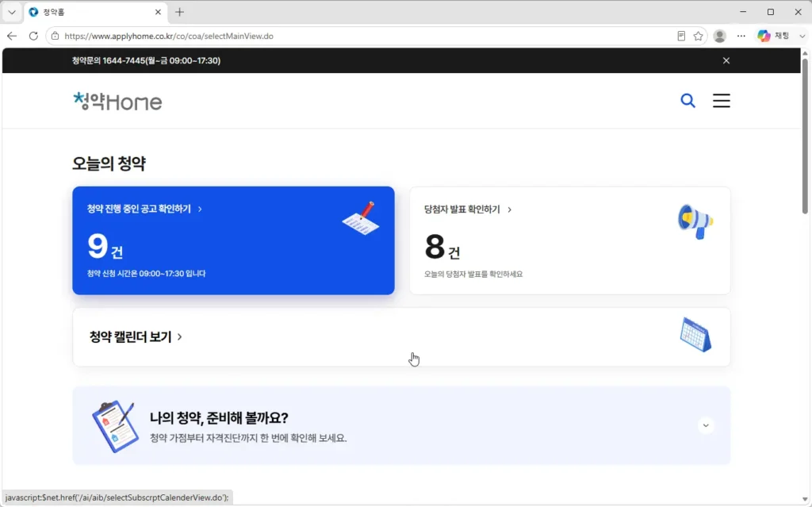812x507 pixels.
Task: Click the 오늘의 청약 heading
Action: click(x=109, y=163)
